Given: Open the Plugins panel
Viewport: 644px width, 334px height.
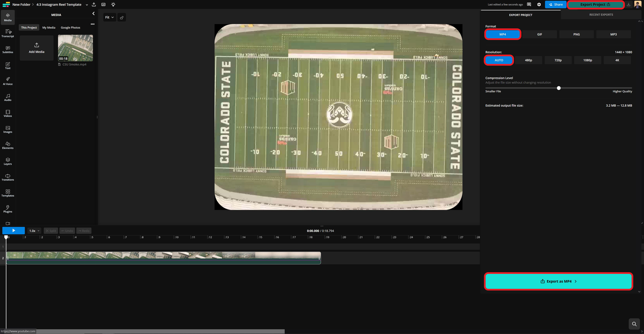Looking at the screenshot, I should point(8,209).
